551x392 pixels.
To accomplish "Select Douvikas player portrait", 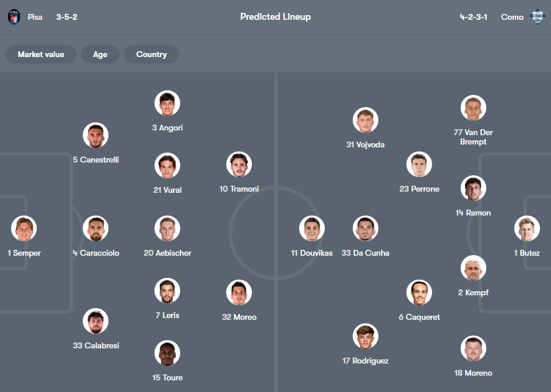I will coord(312,229).
